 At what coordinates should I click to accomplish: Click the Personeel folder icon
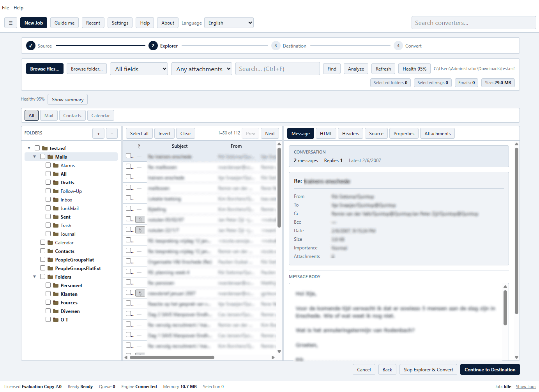pos(56,286)
